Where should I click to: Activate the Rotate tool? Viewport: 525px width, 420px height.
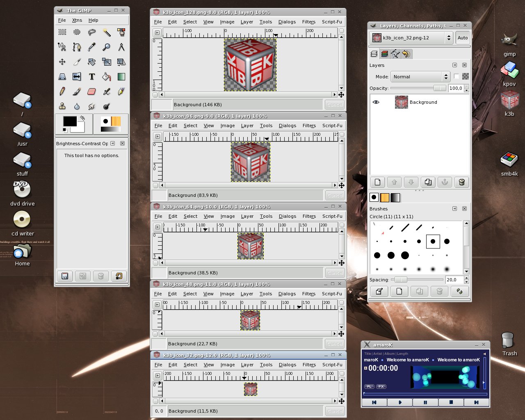(x=92, y=62)
